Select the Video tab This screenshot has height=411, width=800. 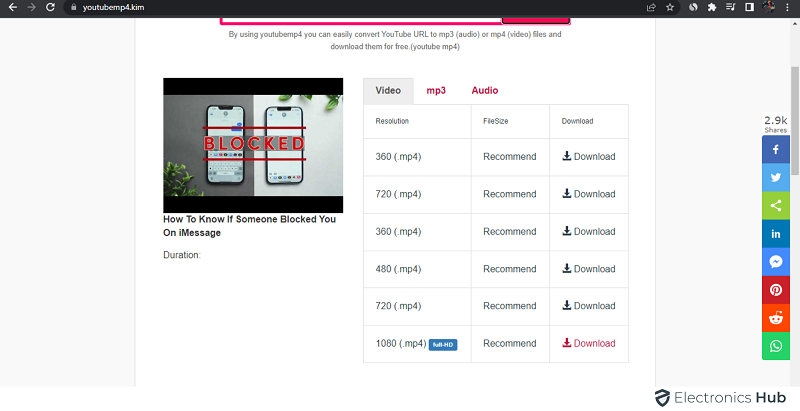(388, 91)
